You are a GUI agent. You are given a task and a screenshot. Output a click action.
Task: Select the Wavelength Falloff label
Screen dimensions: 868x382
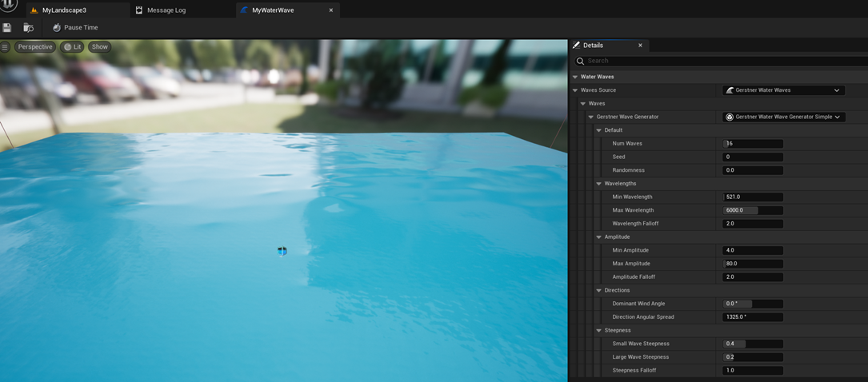(635, 224)
